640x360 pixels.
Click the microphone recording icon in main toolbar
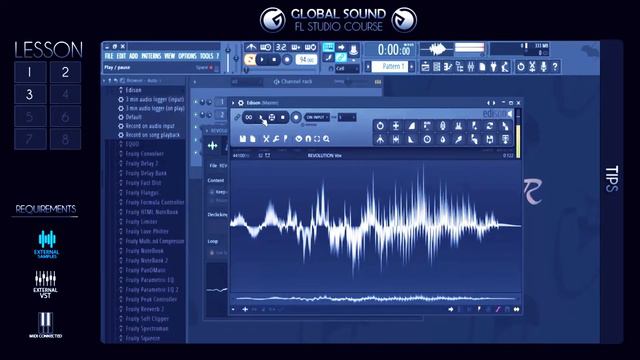543,67
